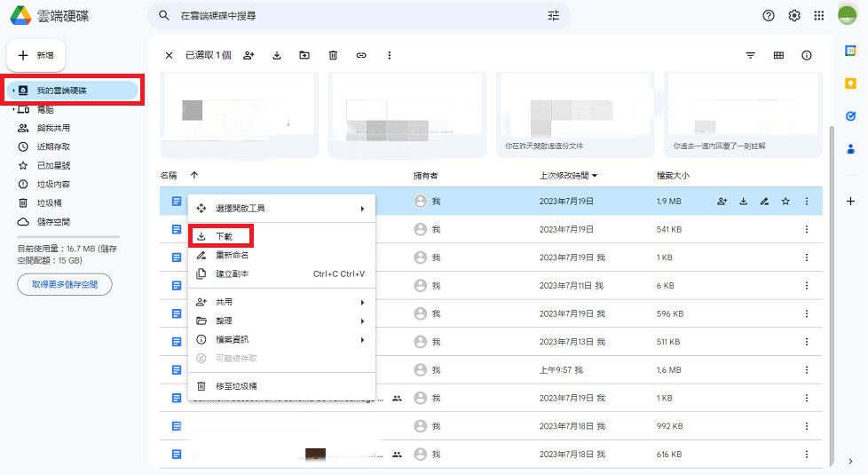Image resolution: width=868 pixels, height=475 pixels.
Task: Toggle name sort direction arrow
Action: (x=194, y=175)
